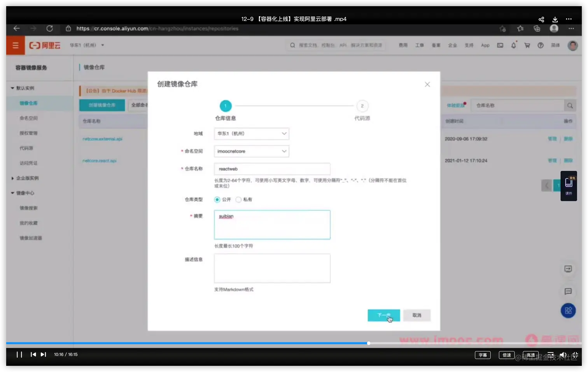Viewport: 588px width, 372px height.
Task: Click the lock icon beside the URL
Action: (x=68, y=28)
